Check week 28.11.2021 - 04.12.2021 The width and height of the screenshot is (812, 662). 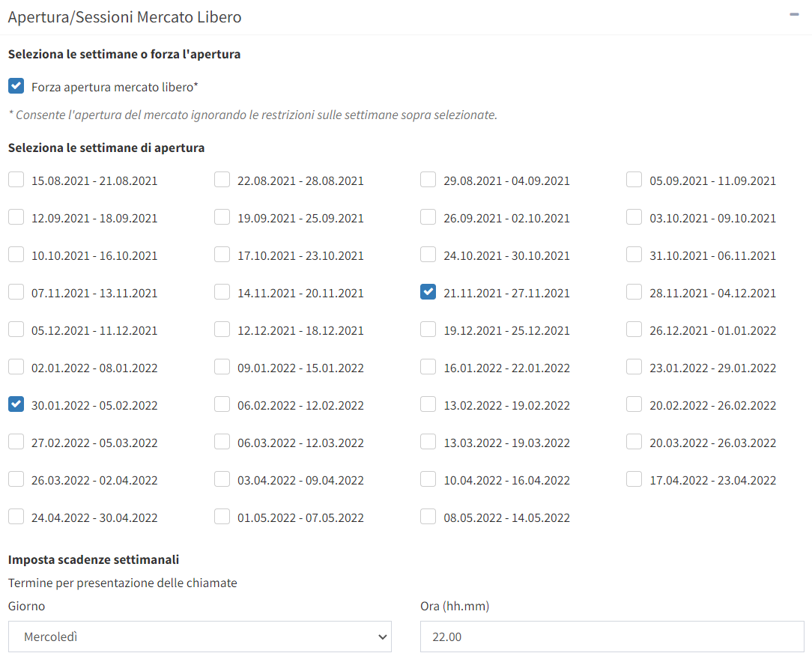[x=634, y=292]
